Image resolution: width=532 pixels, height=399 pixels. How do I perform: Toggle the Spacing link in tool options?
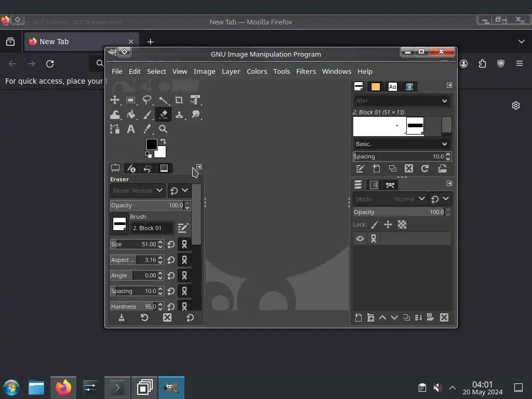(184, 291)
